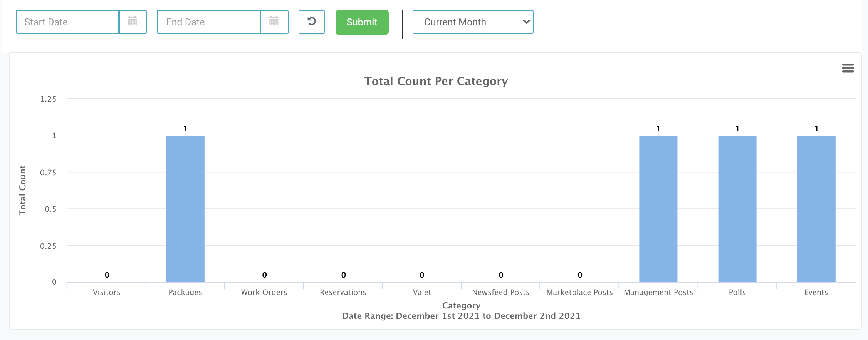Expand the Current Month dropdown
868x340 pixels.
tap(473, 22)
